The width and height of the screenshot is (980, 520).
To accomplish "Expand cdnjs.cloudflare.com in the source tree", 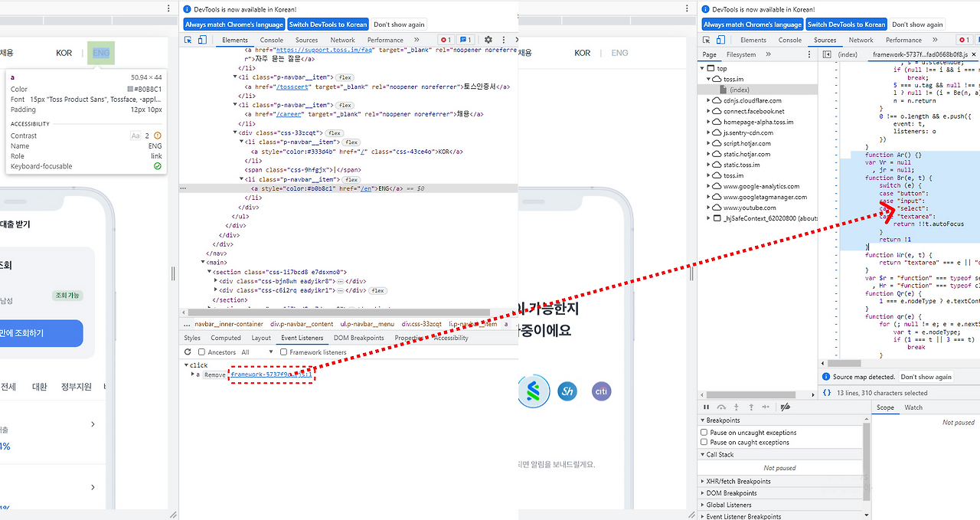I will click(x=709, y=100).
